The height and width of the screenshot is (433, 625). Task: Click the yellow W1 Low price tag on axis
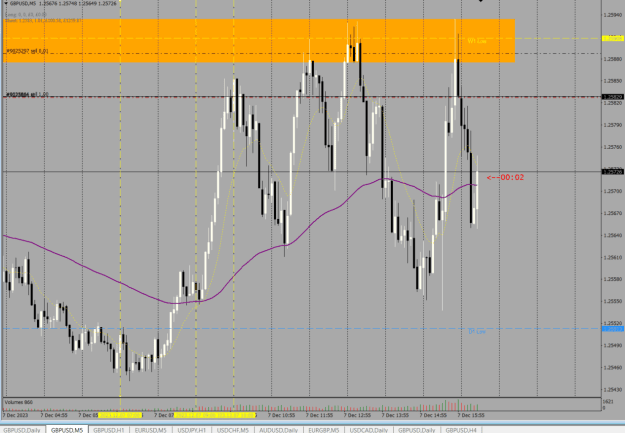click(612, 38)
